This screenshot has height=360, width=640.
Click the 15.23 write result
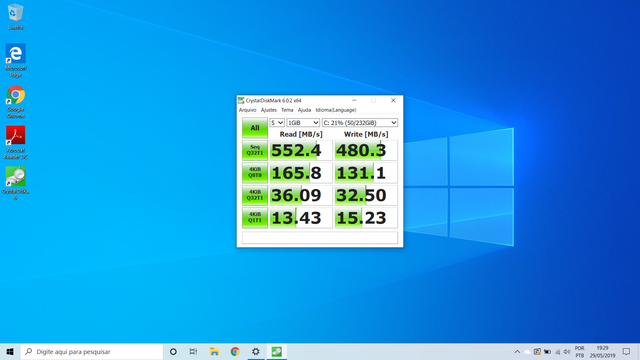(366, 218)
